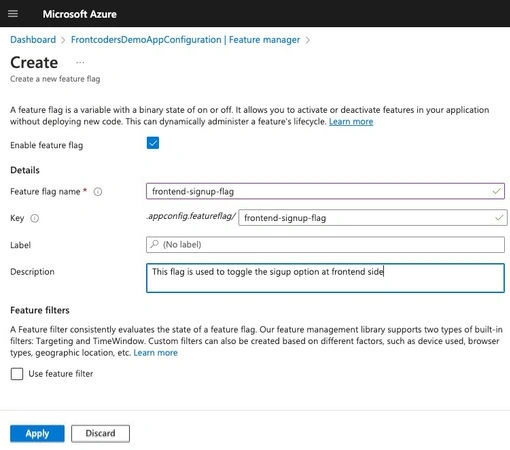Click Apply to create the flag
510x450 pixels.
[x=37, y=433]
